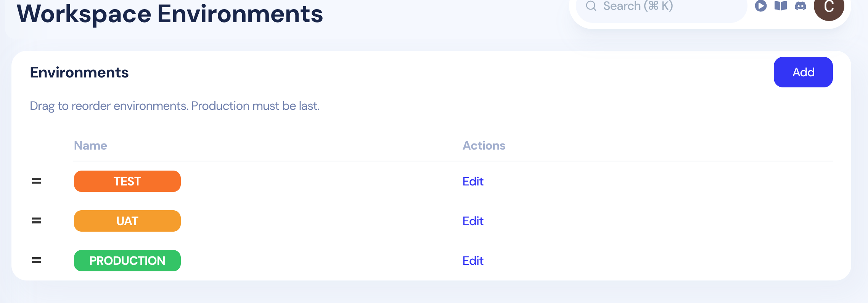Edit the PRODUCTION environment
Viewport: 868px width, 303px height.
click(473, 261)
